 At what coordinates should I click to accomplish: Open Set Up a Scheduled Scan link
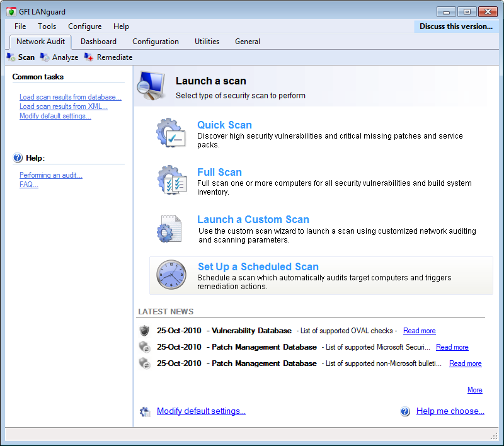tap(258, 266)
